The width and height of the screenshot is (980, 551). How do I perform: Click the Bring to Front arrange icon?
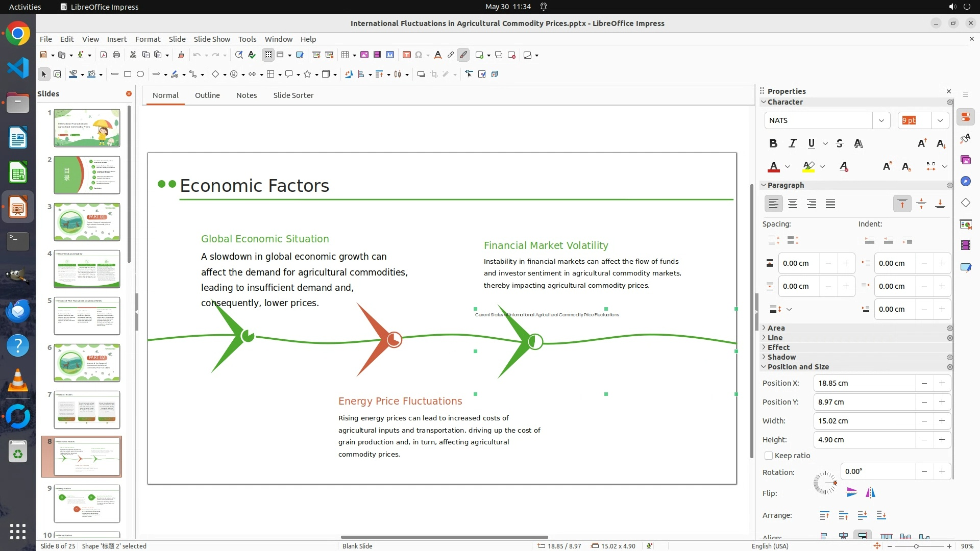click(x=824, y=515)
